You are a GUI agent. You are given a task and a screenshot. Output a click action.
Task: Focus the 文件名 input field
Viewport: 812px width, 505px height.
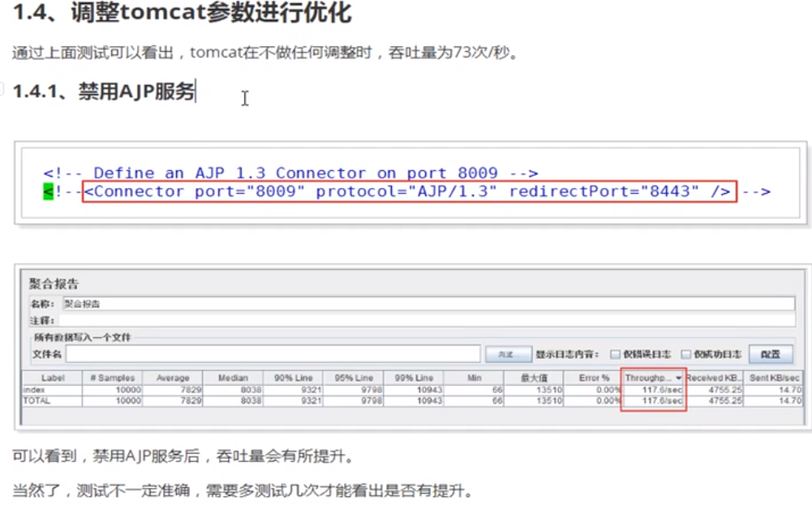click(273, 354)
